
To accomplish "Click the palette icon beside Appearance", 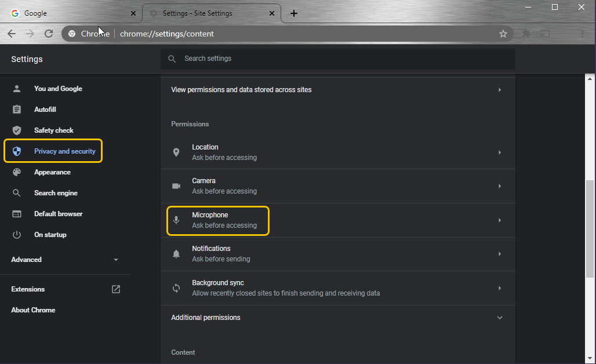I will pyautogui.click(x=17, y=172).
